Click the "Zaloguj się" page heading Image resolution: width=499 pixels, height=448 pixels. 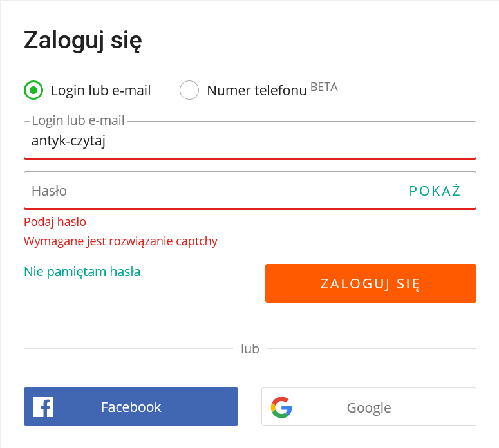[83, 41]
